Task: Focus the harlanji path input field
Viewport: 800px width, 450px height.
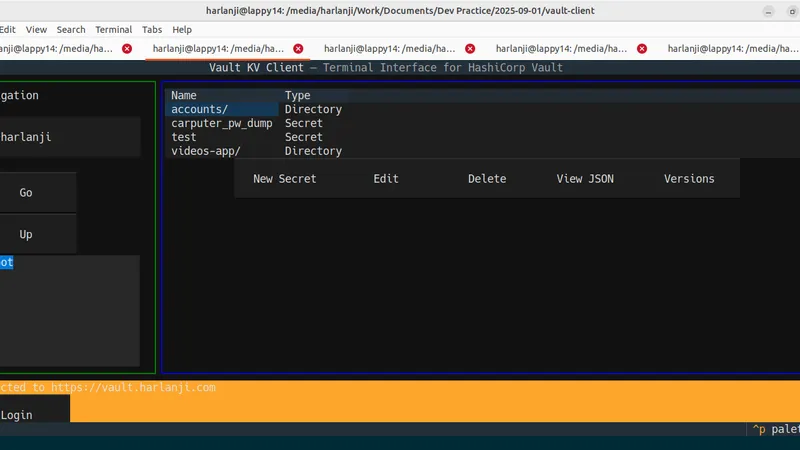Action: [x=70, y=137]
